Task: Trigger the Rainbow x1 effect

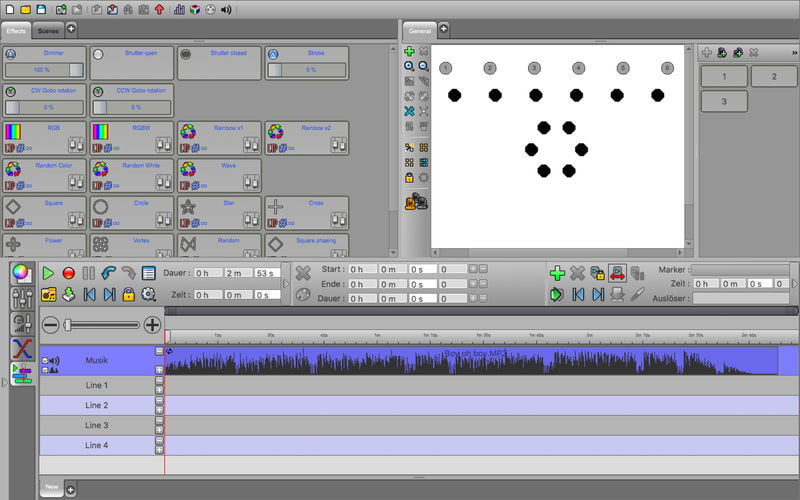Action: [219, 138]
